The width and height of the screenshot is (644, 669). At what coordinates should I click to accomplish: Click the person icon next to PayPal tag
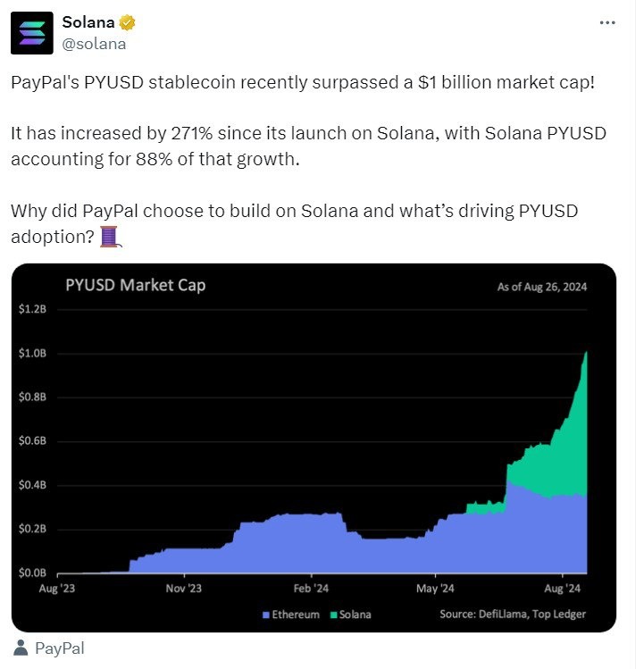tap(20, 648)
